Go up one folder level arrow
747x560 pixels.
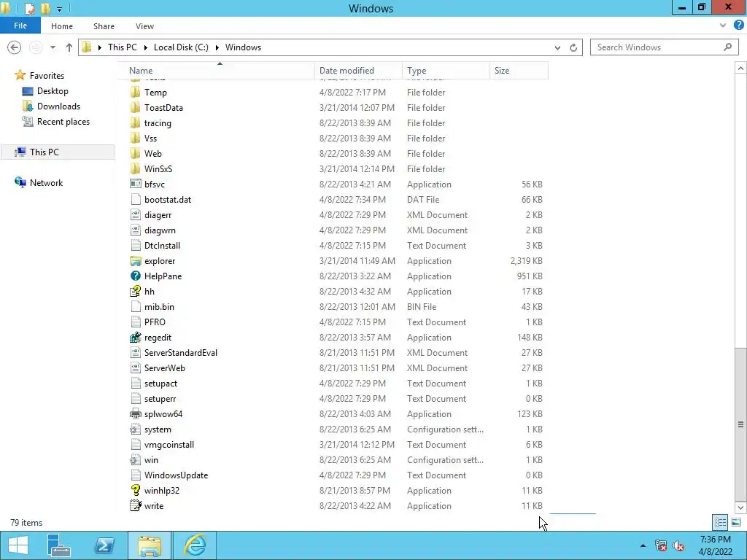coord(69,47)
